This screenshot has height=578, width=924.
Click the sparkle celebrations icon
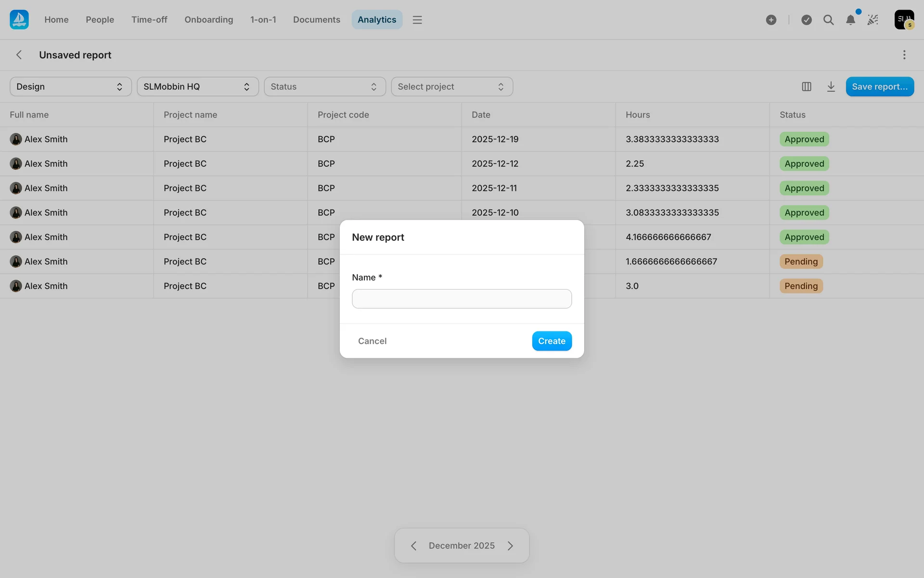point(873,20)
